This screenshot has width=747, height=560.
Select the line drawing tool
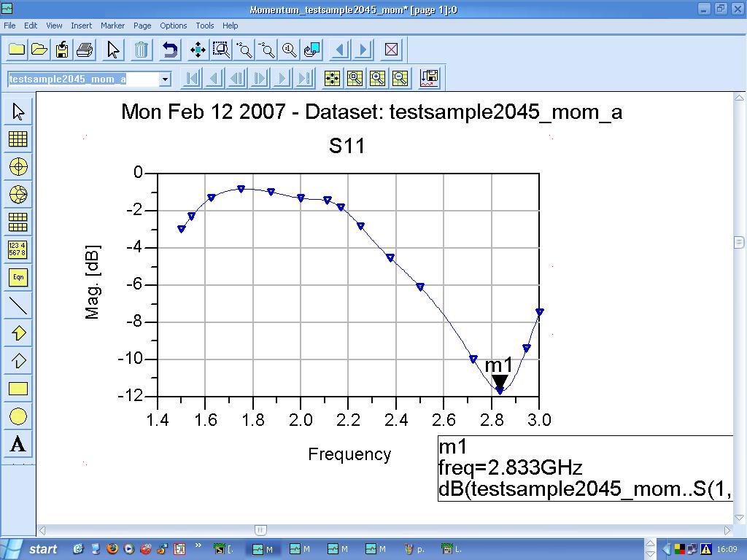(18, 306)
